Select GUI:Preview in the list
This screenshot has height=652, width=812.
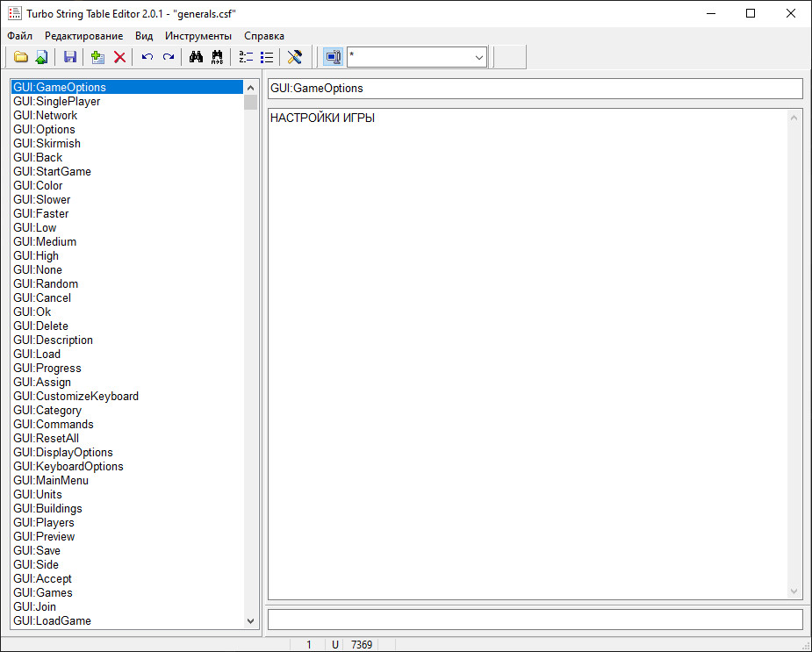[x=127, y=536]
